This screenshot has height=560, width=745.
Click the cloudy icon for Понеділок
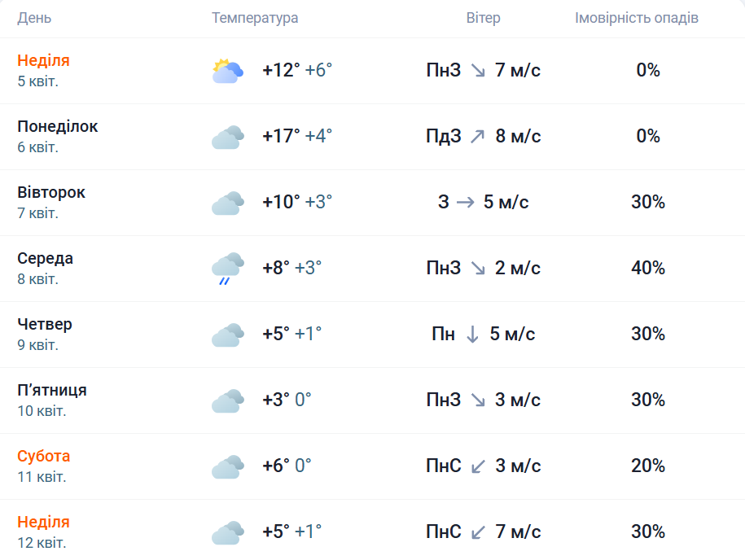(227, 138)
